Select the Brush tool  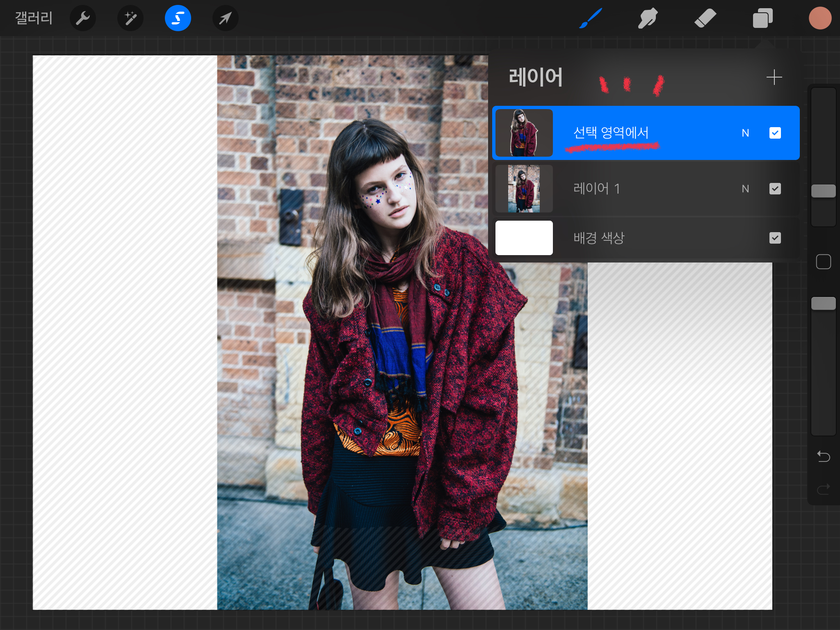pyautogui.click(x=591, y=18)
